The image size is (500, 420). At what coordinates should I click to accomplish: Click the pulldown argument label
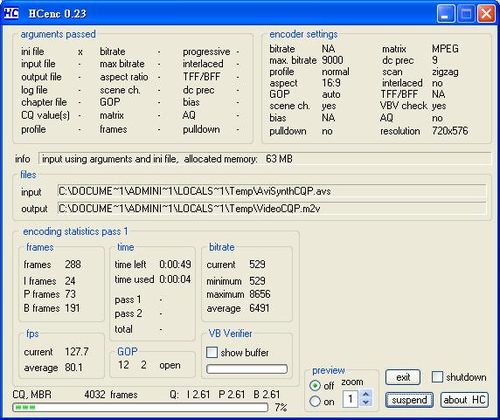tap(201, 129)
